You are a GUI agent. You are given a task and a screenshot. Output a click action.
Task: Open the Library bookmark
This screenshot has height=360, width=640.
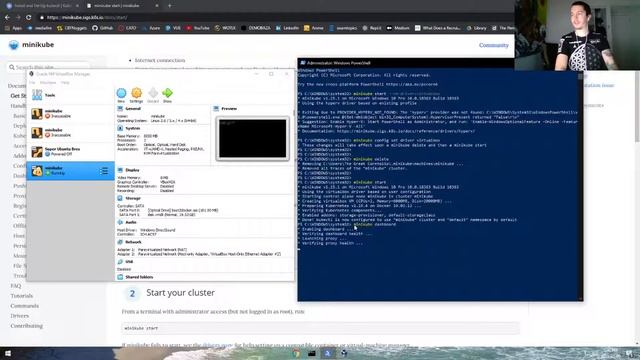pos(477,28)
